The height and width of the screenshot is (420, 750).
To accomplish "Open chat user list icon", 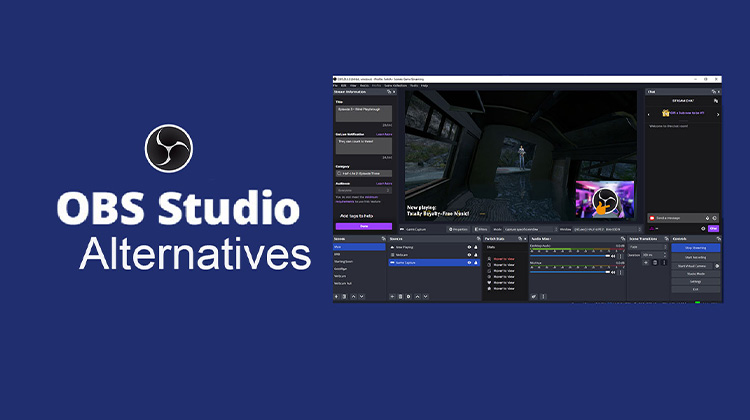I will (x=716, y=101).
